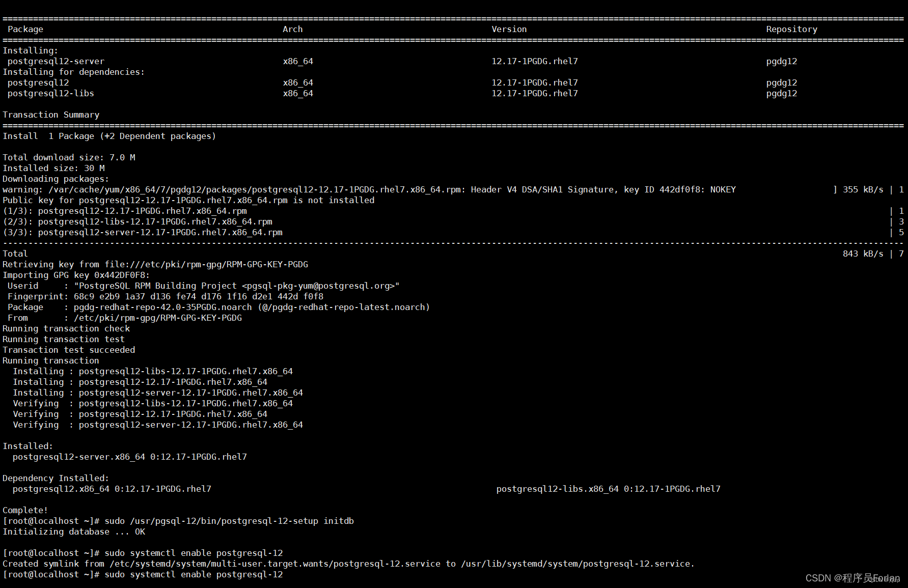Click the "Transaction Summary" heading
The height and width of the screenshot is (588, 908).
(51, 115)
